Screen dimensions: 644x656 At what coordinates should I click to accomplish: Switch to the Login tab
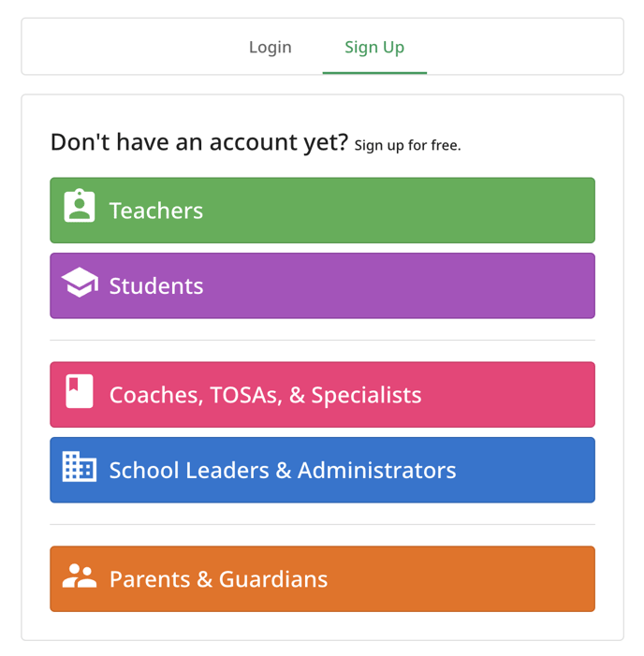270,47
